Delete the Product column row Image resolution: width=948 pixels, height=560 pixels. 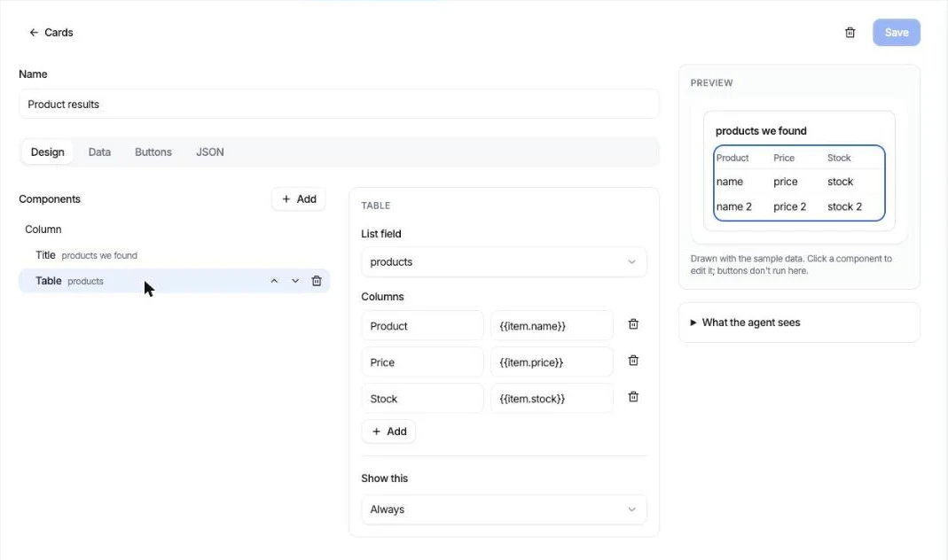point(633,324)
